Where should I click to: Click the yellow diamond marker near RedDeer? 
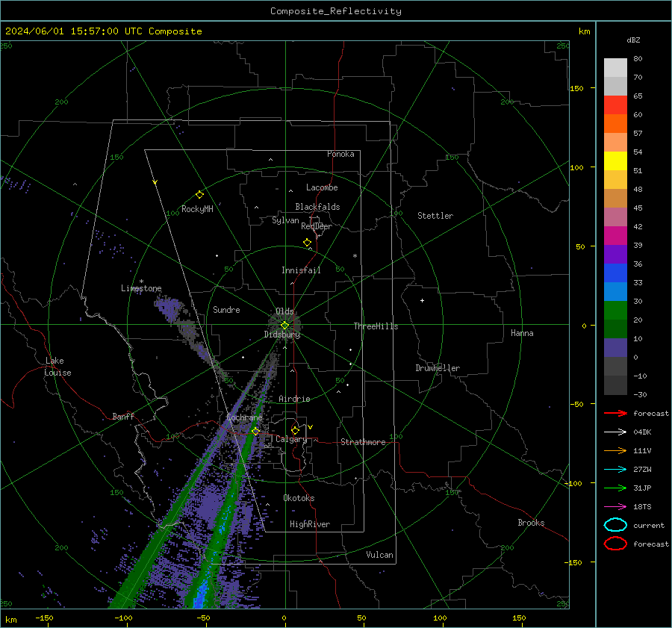point(308,243)
